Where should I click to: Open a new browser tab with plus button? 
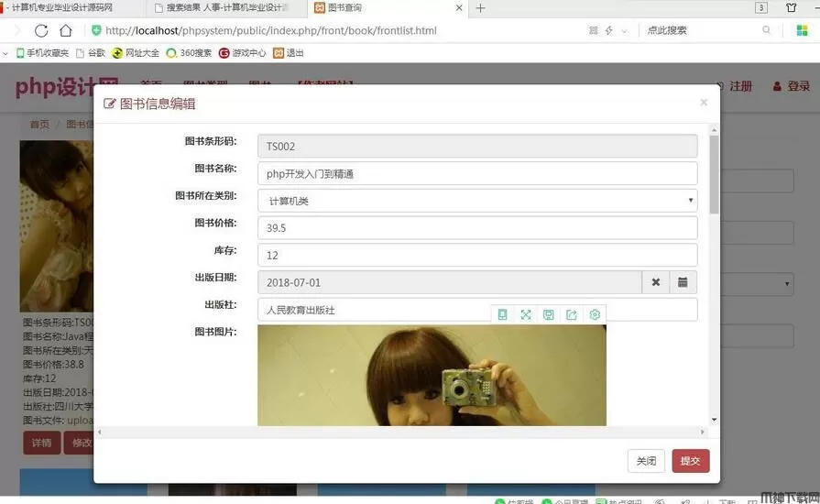point(480,8)
